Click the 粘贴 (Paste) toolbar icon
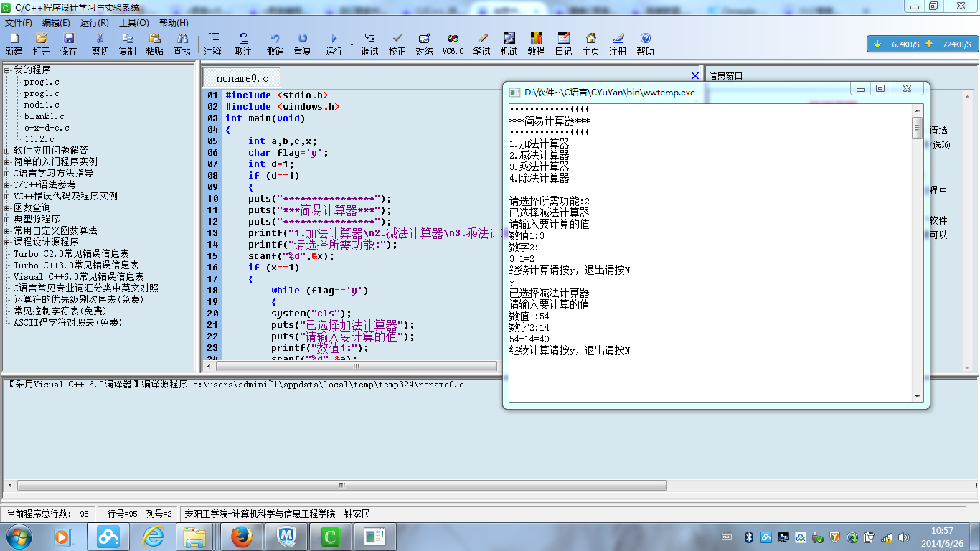 pos(155,44)
